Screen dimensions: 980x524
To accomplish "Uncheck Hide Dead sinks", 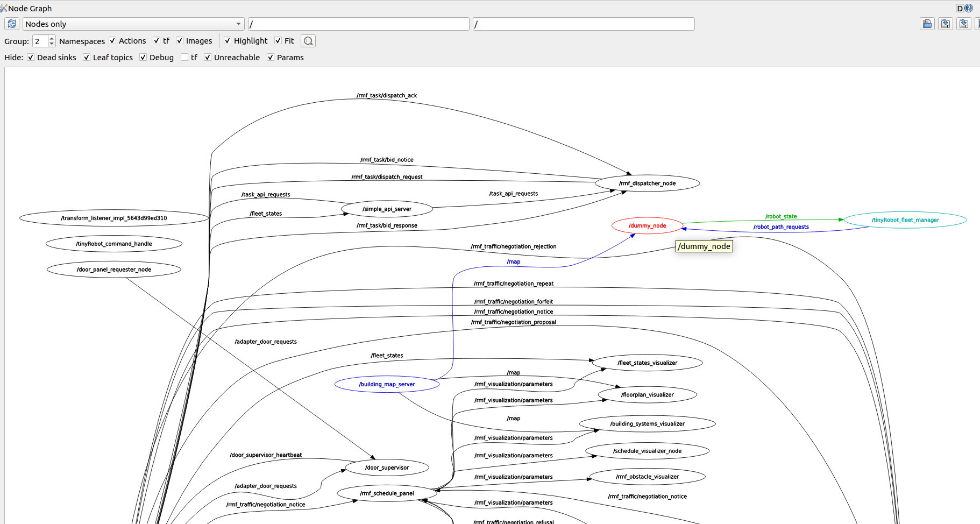I will click(31, 58).
